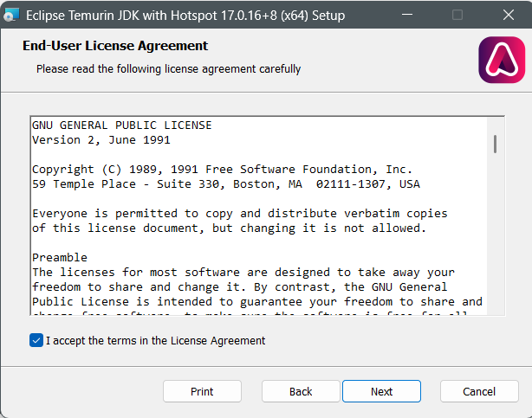532x418 pixels.
Task: Click 'Copyright (C) 1989, 1991' line
Action: tap(222, 169)
